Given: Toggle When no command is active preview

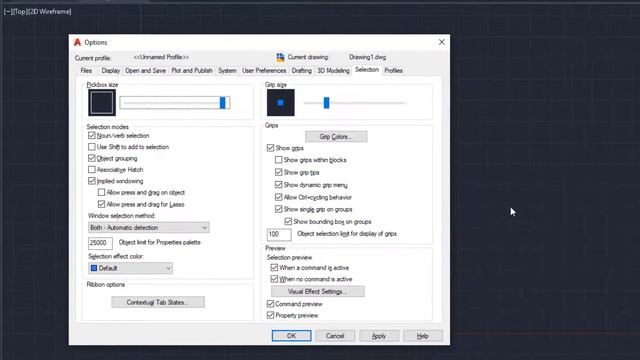Looking at the screenshot, I should pyautogui.click(x=274, y=279).
